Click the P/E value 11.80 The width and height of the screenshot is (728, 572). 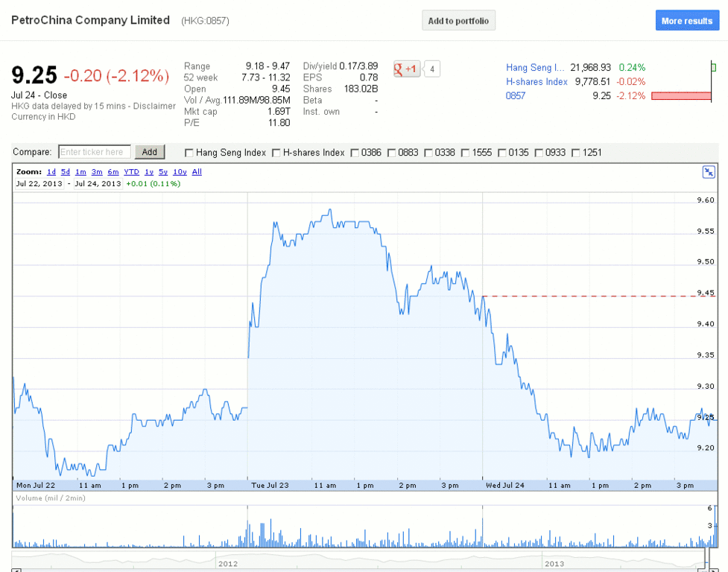(x=279, y=123)
